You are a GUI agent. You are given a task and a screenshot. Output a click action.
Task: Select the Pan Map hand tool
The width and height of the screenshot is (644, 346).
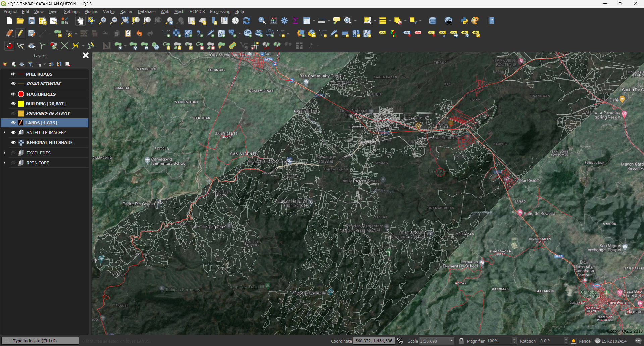coord(80,21)
